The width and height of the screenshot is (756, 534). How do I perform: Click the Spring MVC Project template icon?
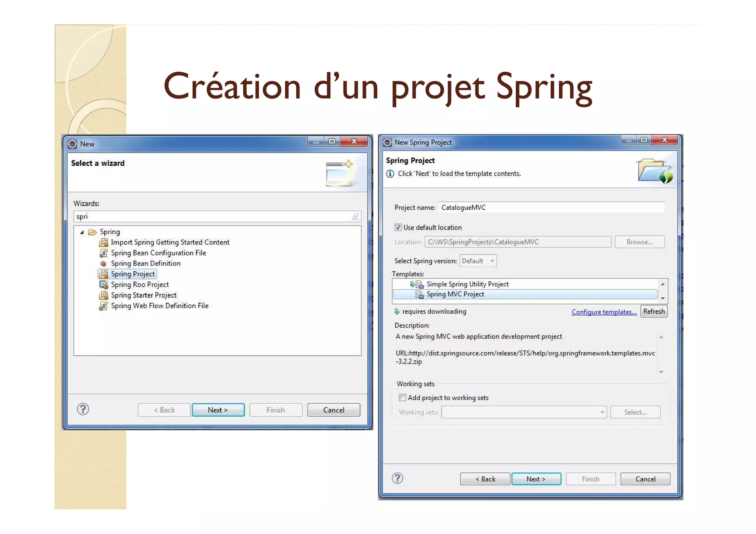pyautogui.click(x=419, y=294)
